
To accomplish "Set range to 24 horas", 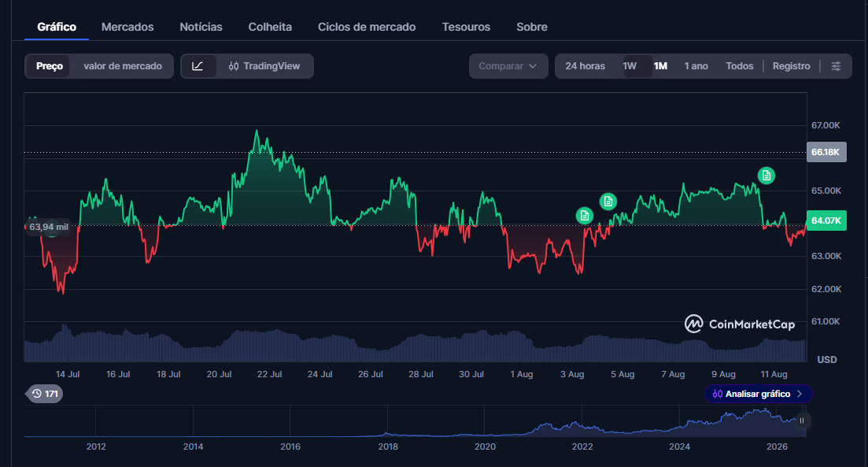I will tap(585, 66).
